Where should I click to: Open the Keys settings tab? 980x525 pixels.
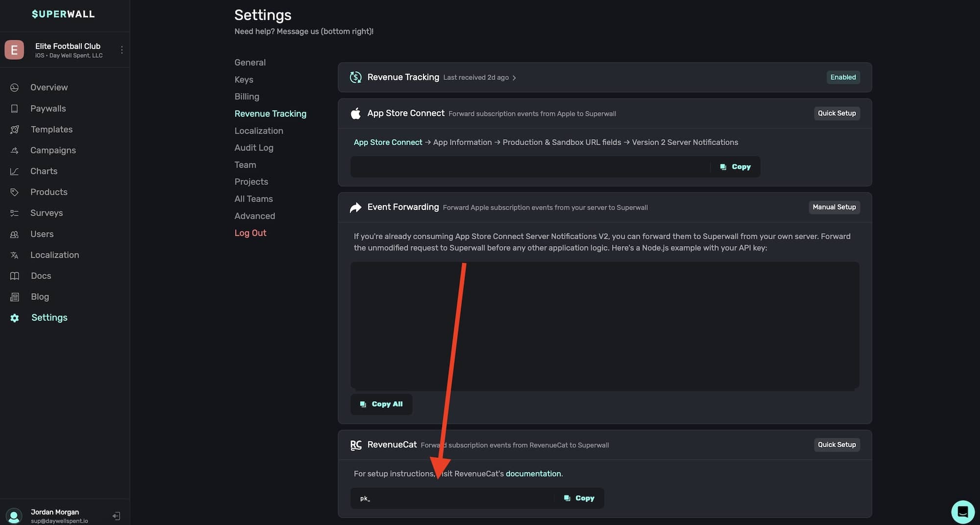click(x=244, y=79)
